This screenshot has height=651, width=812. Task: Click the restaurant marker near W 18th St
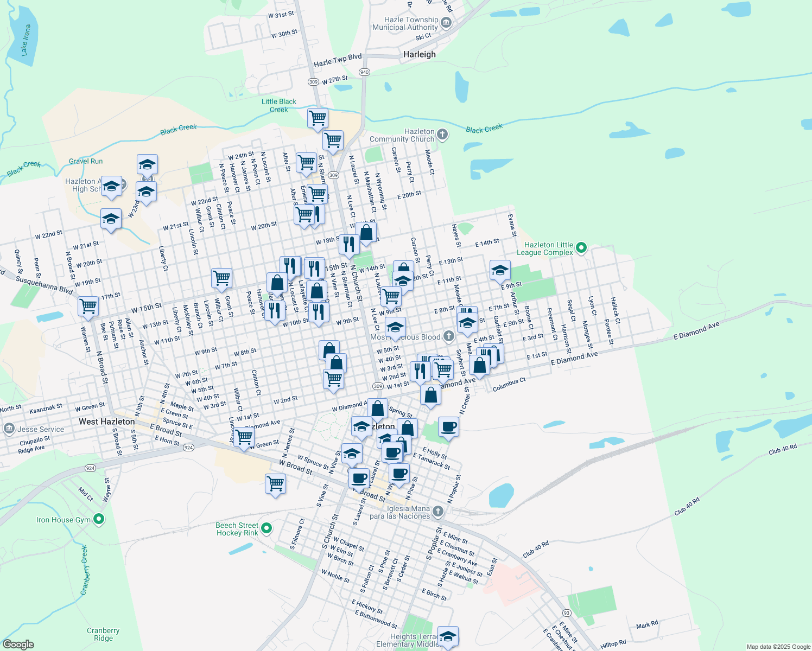coord(349,245)
